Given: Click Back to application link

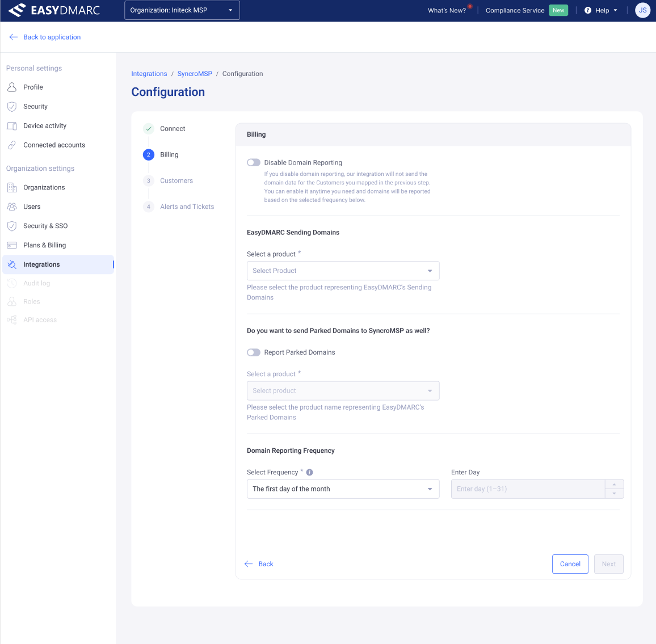Looking at the screenshot, I should (52, 37).
